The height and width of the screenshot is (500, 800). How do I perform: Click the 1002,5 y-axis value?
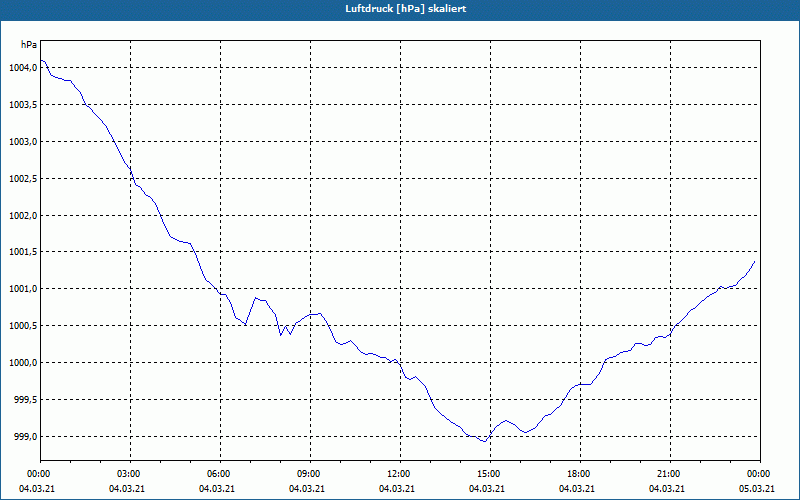tap(23, 179)
